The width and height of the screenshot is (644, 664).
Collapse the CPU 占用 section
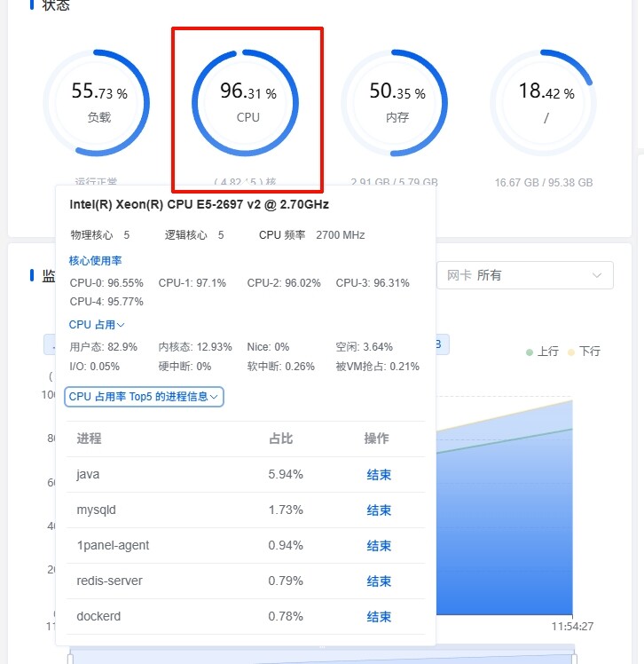coord(97,325)
